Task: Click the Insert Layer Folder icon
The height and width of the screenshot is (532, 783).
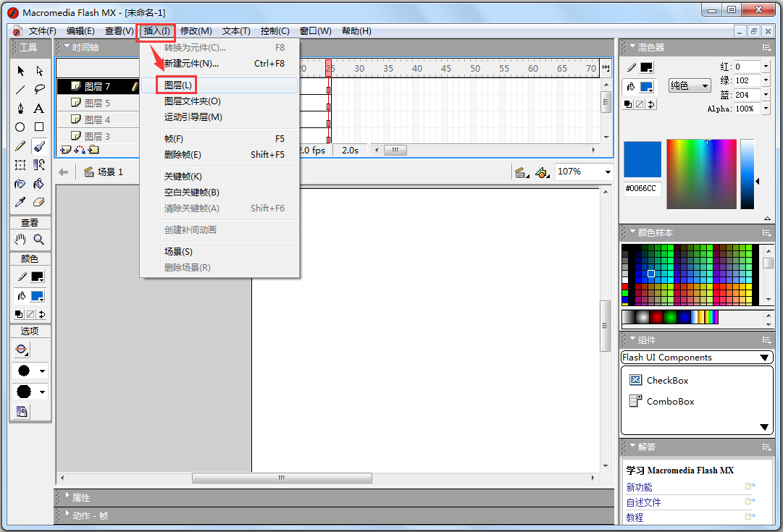Action: coord(93,150)
